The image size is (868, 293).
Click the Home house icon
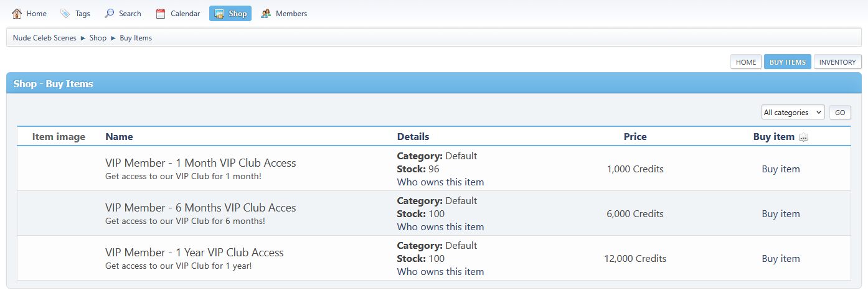pyautogui.click(x=17, y=14)
